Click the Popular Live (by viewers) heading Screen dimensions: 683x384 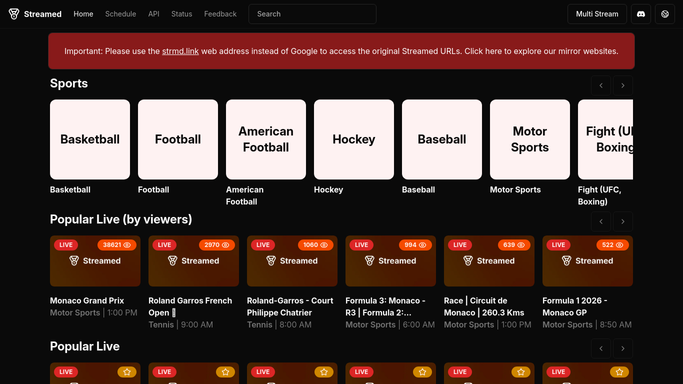(121, 219)
